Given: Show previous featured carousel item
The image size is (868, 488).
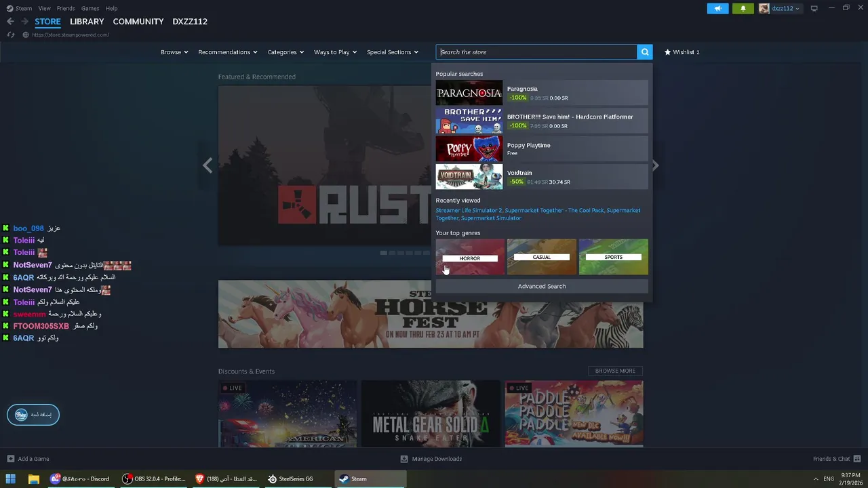Looking at the screenshot, I should 208,165.
